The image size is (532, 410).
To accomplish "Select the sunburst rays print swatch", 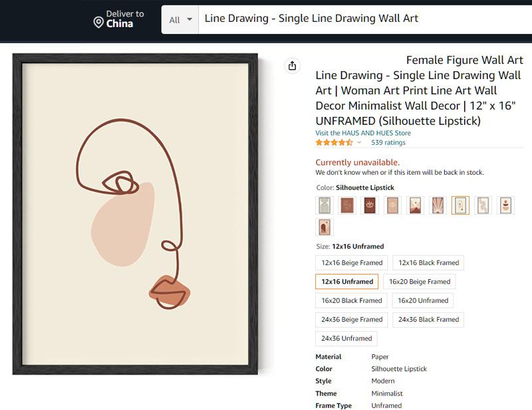I will (438, 205).
